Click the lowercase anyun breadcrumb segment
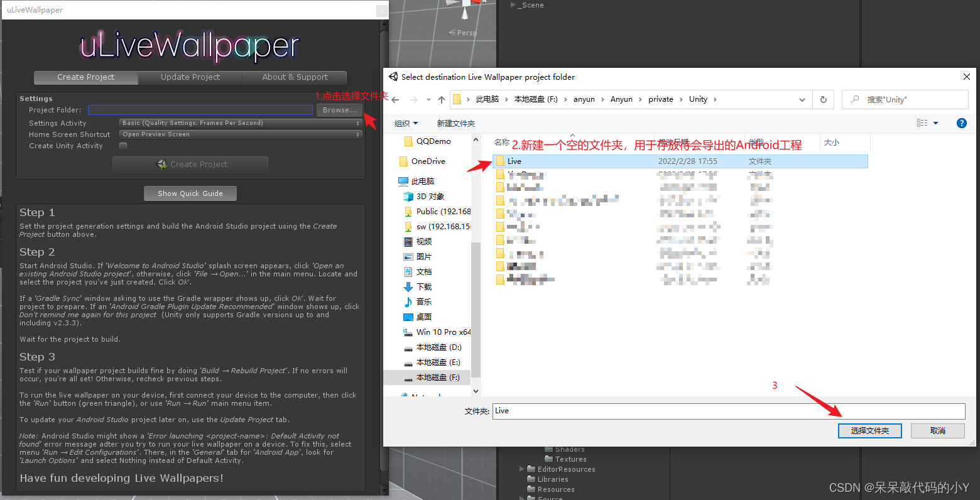 (584, 99)
